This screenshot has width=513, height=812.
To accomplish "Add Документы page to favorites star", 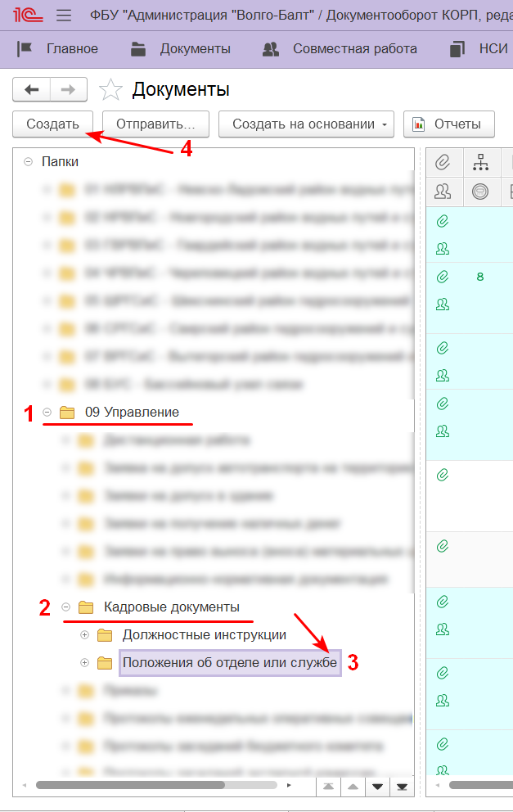I will 110,89.
